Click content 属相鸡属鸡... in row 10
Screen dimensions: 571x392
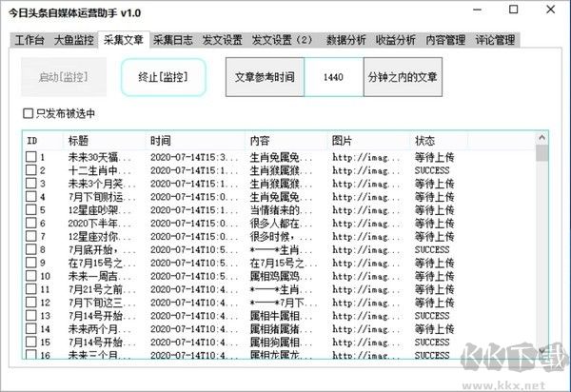(x=281, y=276)
